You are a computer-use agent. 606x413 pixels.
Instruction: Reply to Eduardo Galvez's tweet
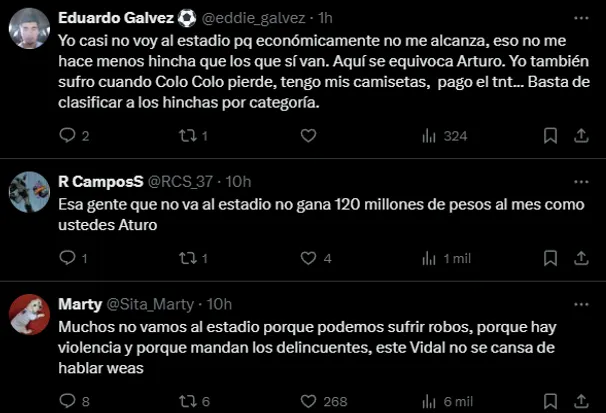68,135
